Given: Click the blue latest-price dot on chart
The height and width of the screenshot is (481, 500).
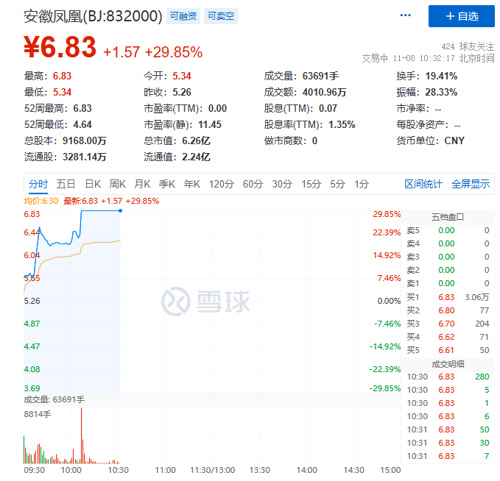Looking at the screenshot, I should [x=120, y=211].
